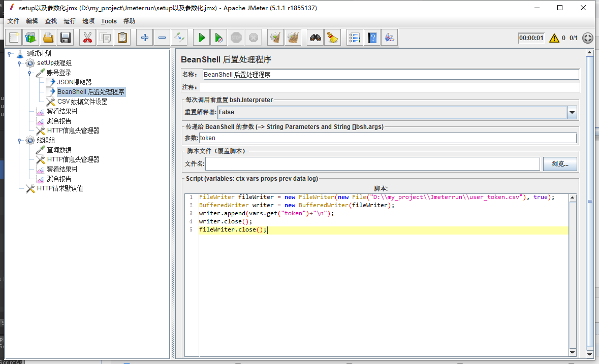This screenshot has height=364, width=599.
Task: Save the test plan with floppy icon
Action: pos(66,38)
